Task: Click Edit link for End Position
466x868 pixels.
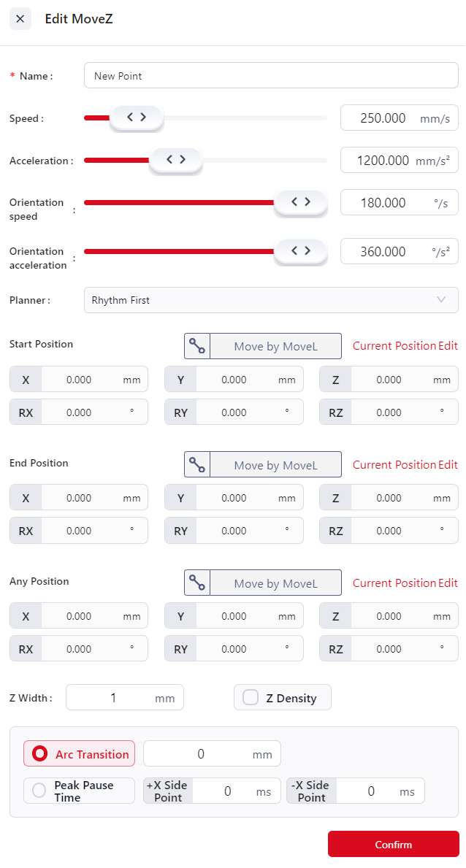Action: 448,464
